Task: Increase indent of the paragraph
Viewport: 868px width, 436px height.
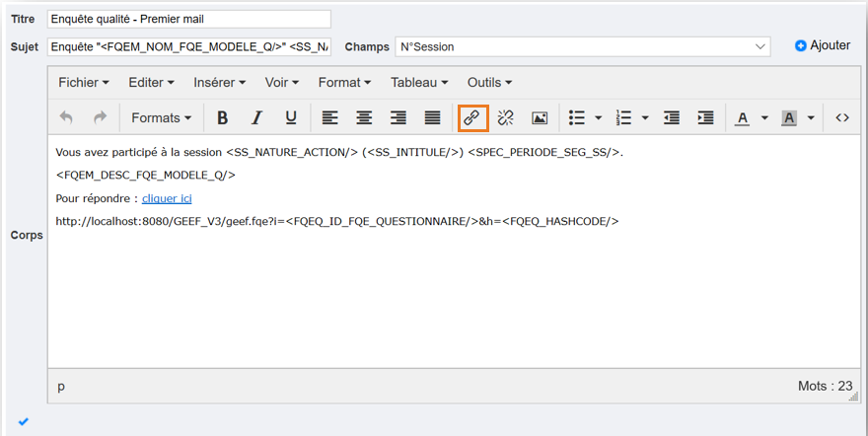Action: [x=705, y=117]
